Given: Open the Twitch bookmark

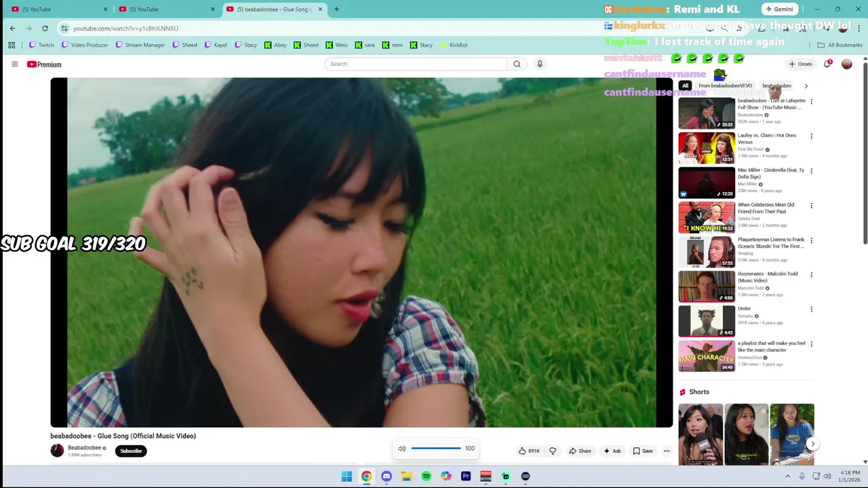Looking at the screenshot, I should pyautogui.click(x=41, y=45).
